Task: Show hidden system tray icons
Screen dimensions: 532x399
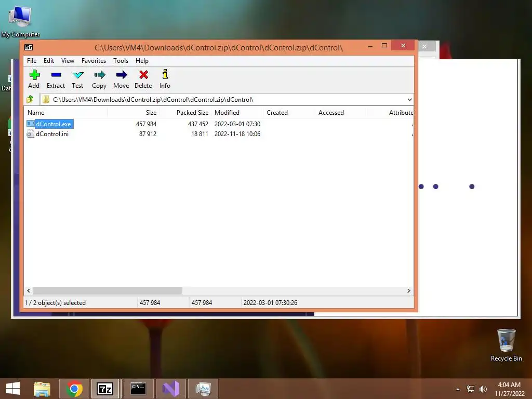Action: pos(458,389)
